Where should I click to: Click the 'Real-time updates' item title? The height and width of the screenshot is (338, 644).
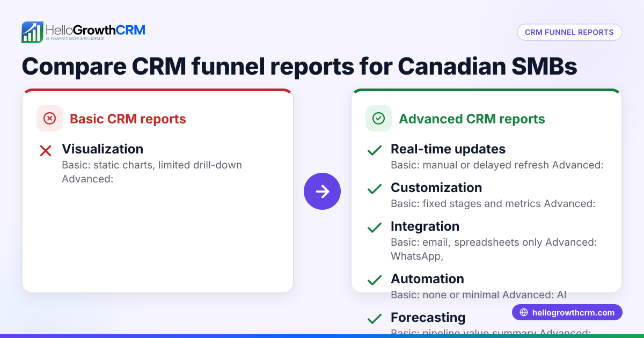448,149
